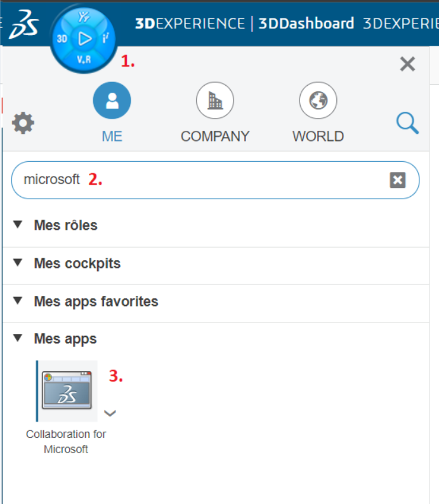Select the compass west 3D quadrant
The width and height of the screenshot is (439, 504).
click(x=62, y=38)
